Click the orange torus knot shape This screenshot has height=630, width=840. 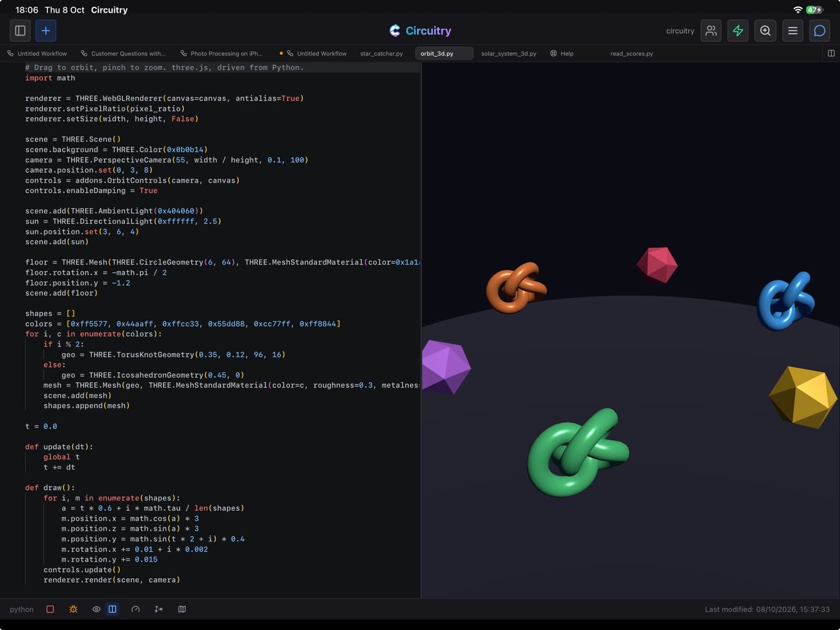click(x=516, y=288)
